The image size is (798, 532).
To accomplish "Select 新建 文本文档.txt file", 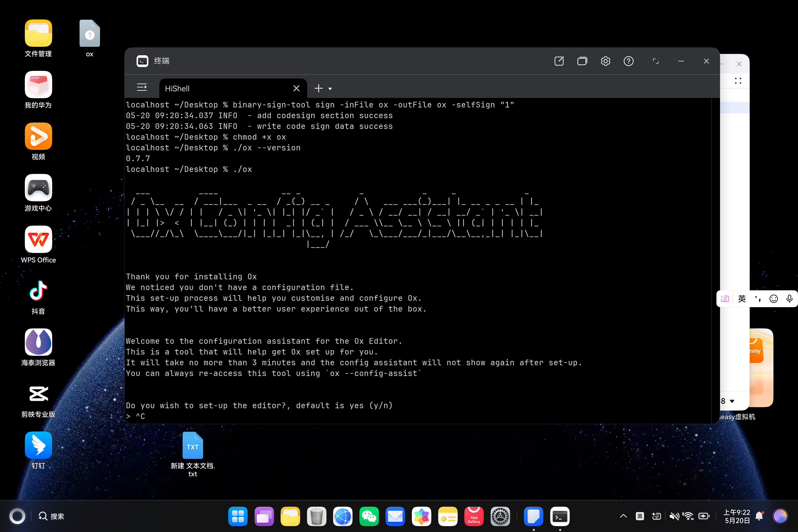I will 193,455.
